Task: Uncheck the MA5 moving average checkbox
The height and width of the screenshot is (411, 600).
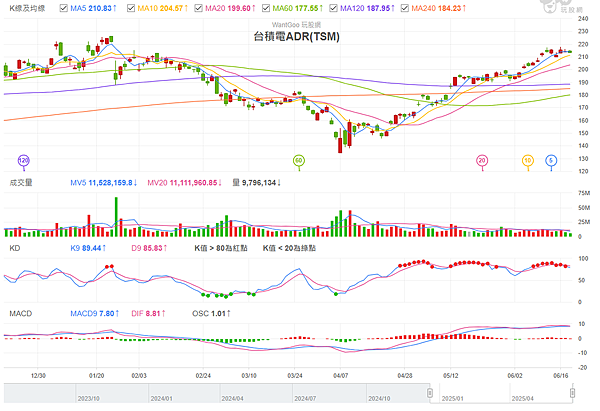Action: [64, 8]
